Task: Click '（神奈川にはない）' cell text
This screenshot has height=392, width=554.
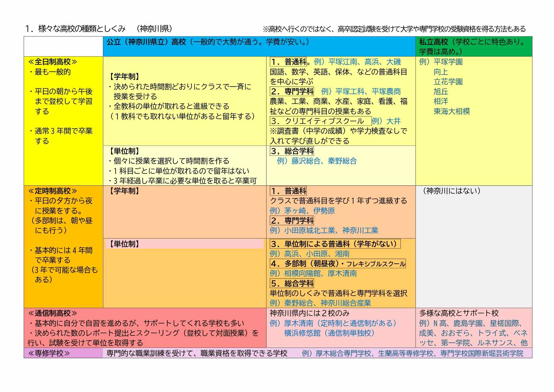Action: (x=452, y=191)
